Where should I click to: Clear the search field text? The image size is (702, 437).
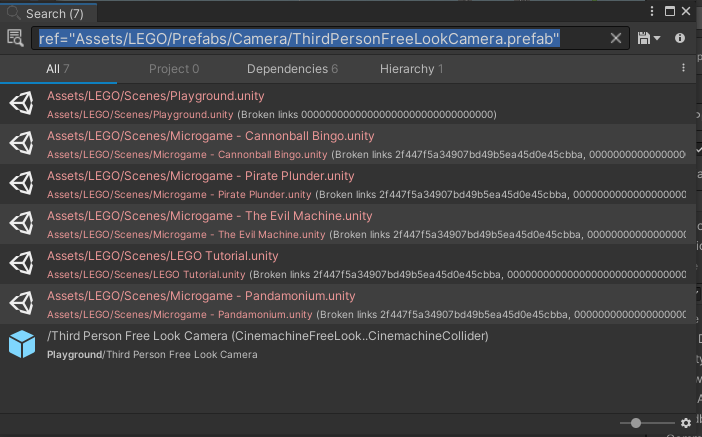point(616,38)
